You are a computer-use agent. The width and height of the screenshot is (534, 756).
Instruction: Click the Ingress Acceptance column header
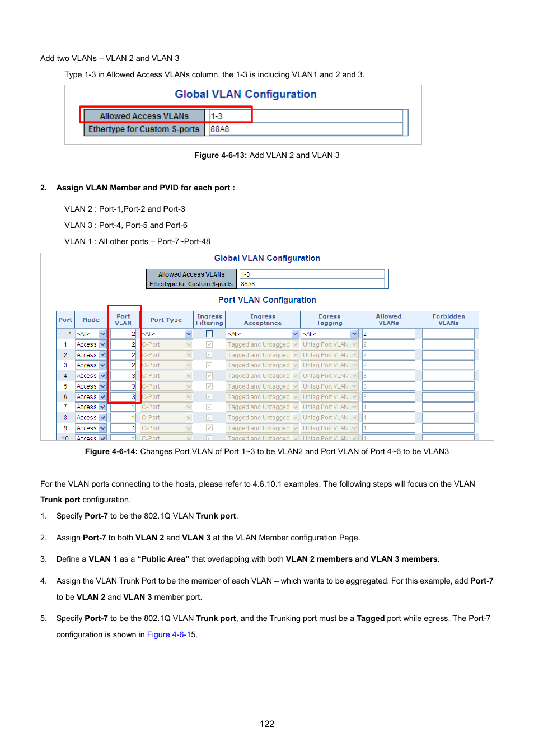[263, 320]
